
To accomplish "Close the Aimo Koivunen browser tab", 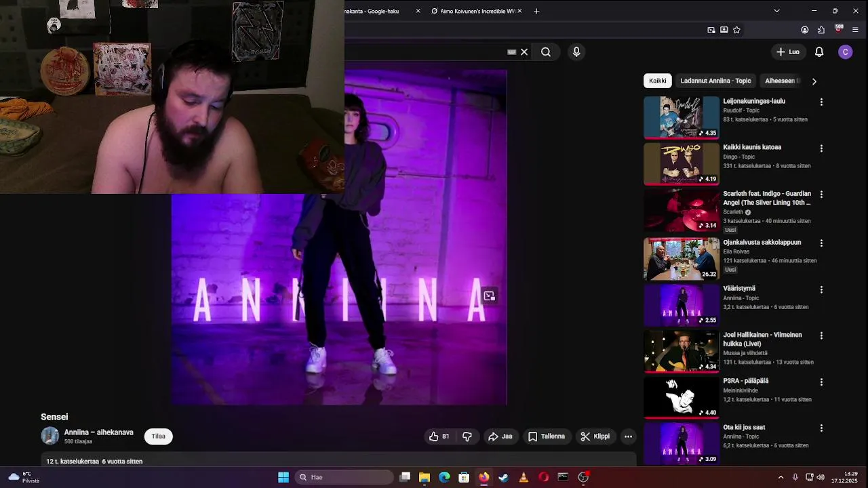I will [x=520, y=11].
